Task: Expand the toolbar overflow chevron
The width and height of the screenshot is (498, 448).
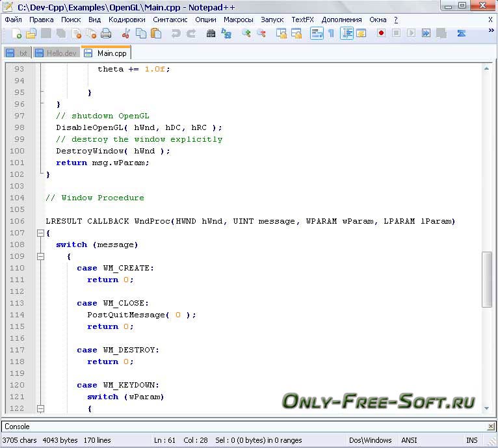Action: pyautogui.click(x=491, y=31)
